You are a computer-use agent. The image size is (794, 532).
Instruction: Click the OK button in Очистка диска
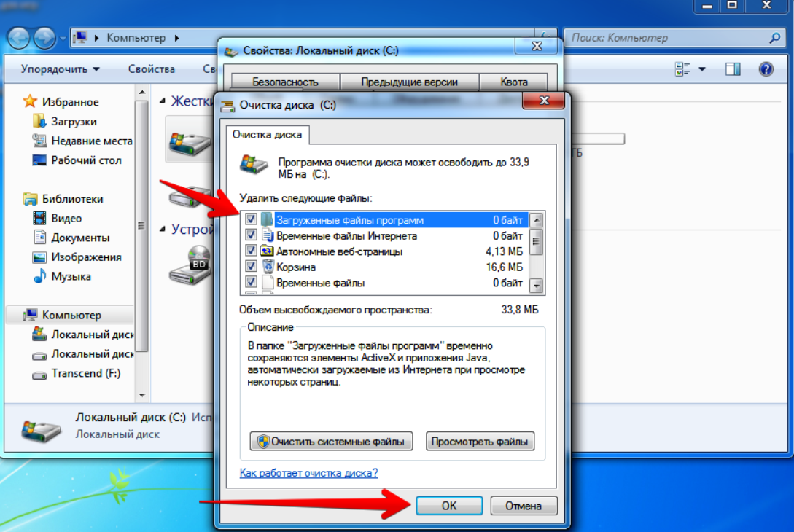pos(449,505)
